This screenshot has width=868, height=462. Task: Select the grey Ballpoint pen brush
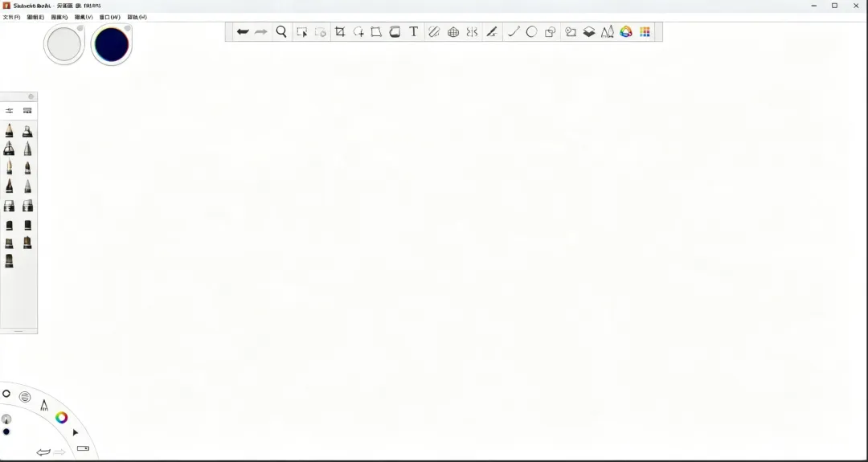click(x=27, y=149)
